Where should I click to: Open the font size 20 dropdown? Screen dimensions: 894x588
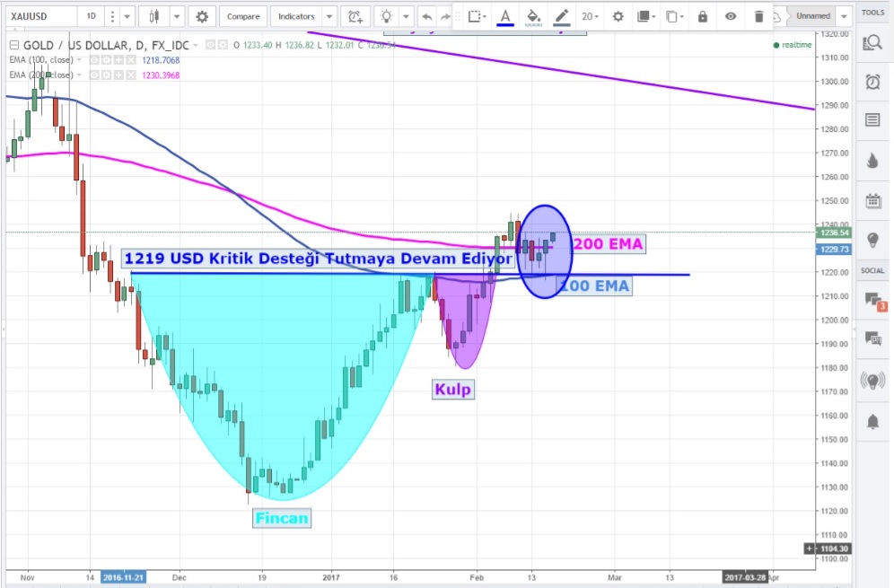(590, 16)
